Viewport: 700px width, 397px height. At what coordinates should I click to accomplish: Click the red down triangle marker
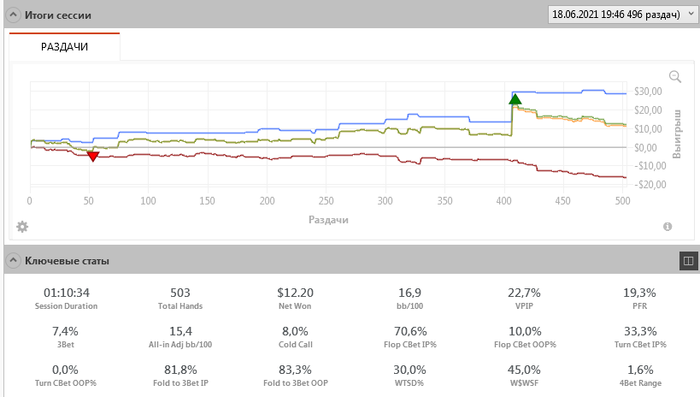92,156
